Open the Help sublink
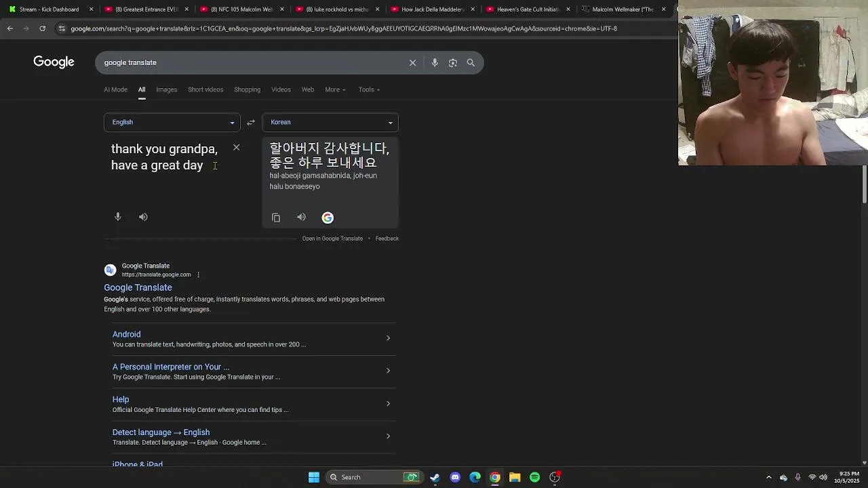The image size is (868, 488). click(x=121, y=399)
